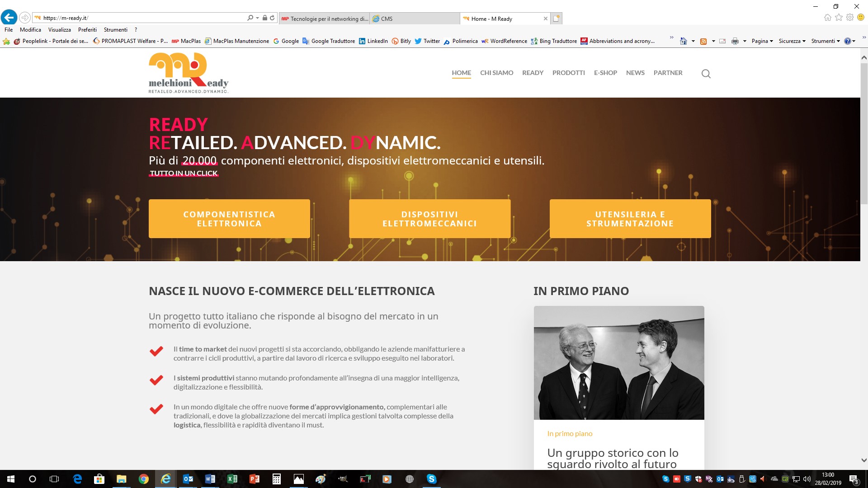Screen dimensions: 868x488
Task: Open the Modifica menu
Action: pos(30,29)
